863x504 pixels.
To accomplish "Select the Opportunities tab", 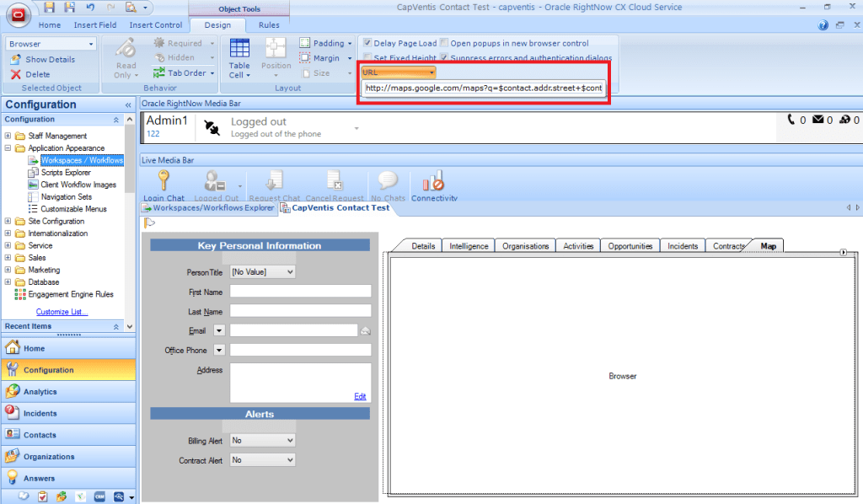I will coord(630,246).
